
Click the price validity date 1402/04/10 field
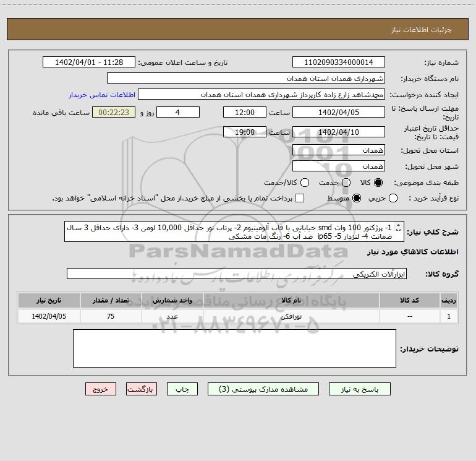pos(339,132)
